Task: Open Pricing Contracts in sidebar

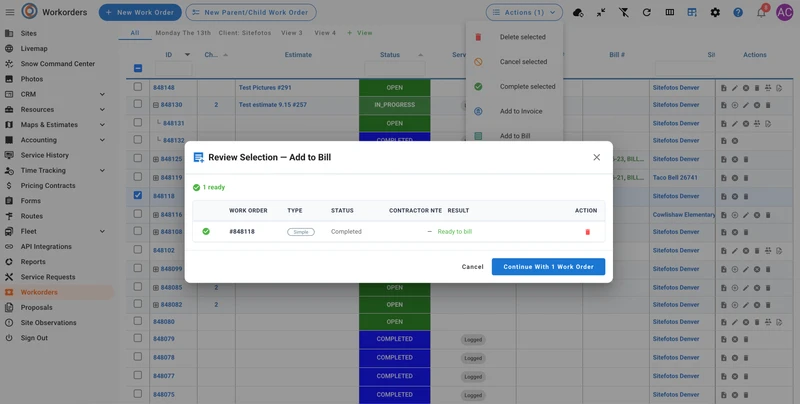Action: [48, 186]
